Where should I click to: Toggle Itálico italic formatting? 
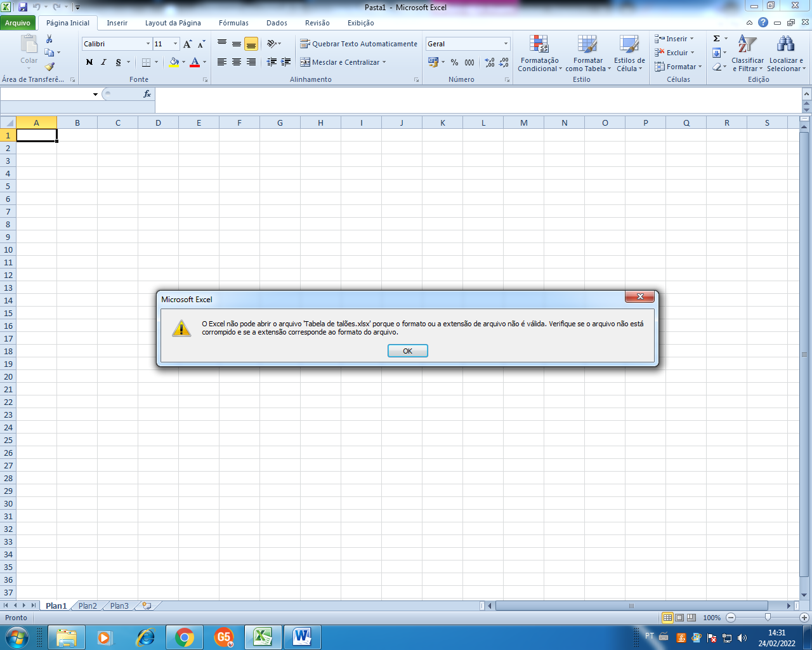click(x=103, y=62)
